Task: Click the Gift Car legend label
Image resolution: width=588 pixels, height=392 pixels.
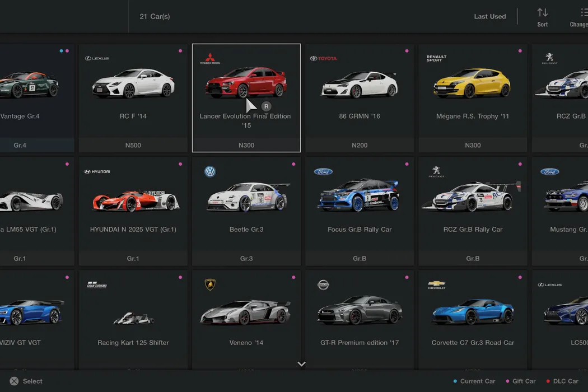Action: click(x=524, y=381)
